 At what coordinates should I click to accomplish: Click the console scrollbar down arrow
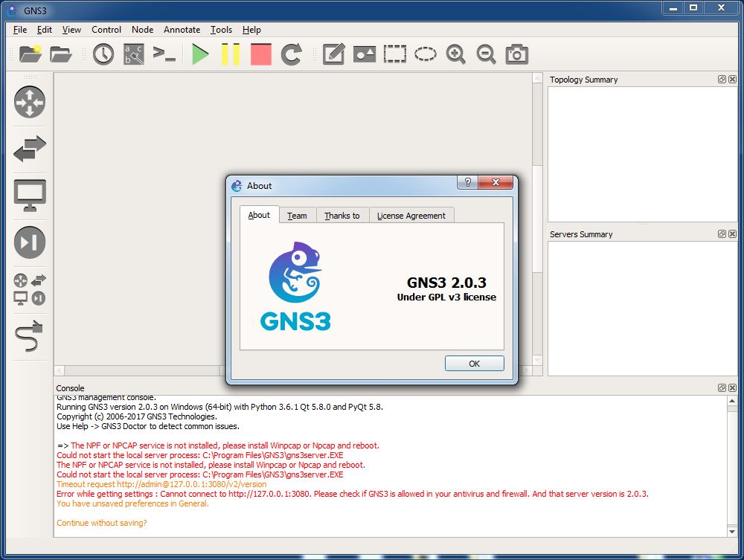732,532
